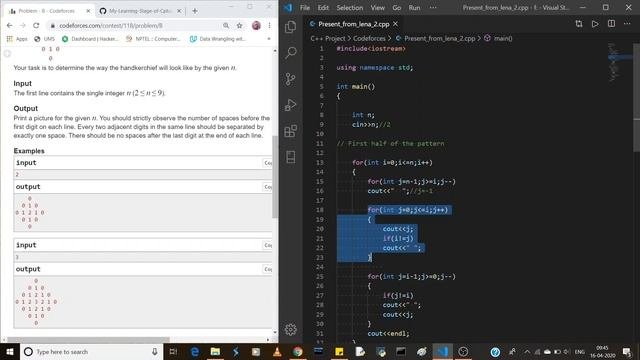
Task: Open the Explorer view in VS Code
Action: 291,27
